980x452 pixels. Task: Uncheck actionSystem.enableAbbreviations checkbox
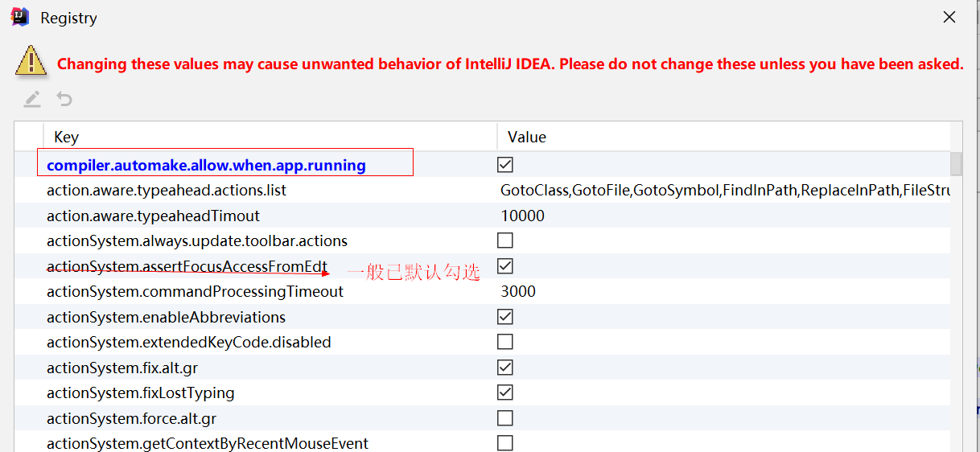pos(505,317)
